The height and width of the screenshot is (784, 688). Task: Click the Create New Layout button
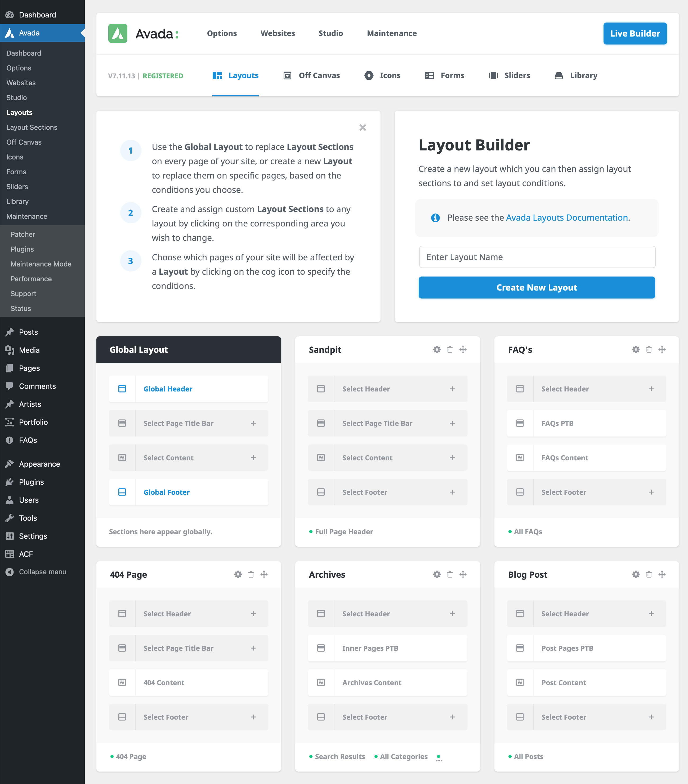pos(537,287)
